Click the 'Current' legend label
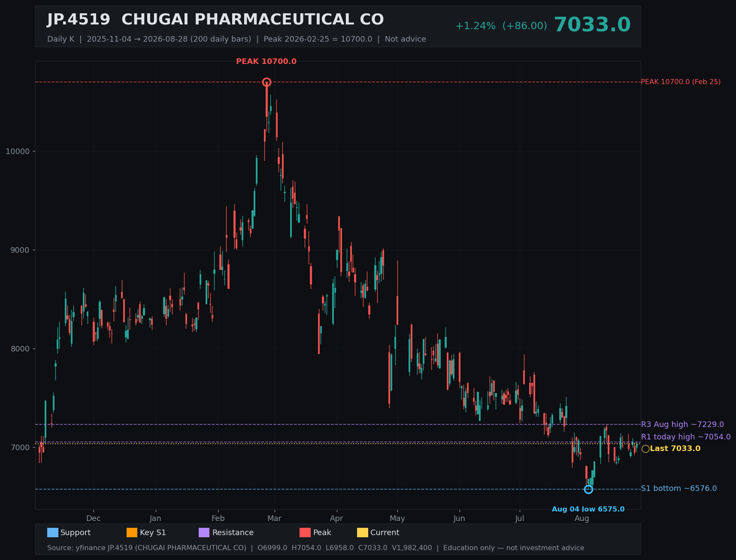 pos(385,533)
